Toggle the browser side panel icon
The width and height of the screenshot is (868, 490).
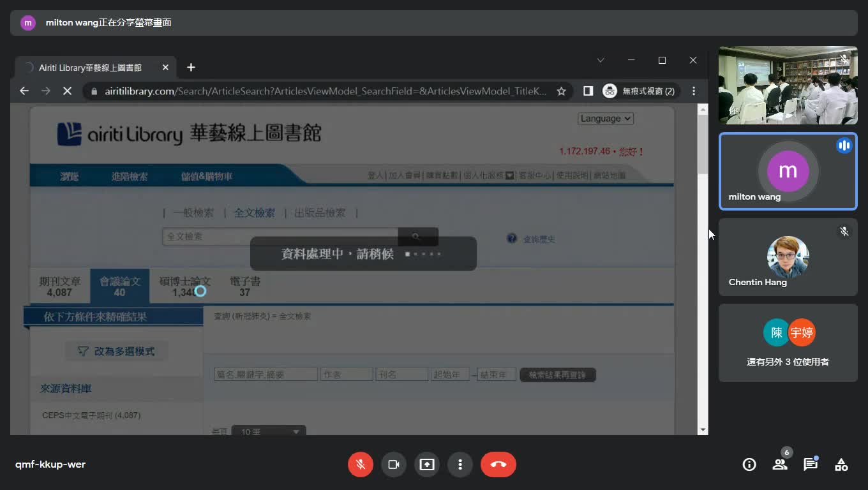point(588,91)
